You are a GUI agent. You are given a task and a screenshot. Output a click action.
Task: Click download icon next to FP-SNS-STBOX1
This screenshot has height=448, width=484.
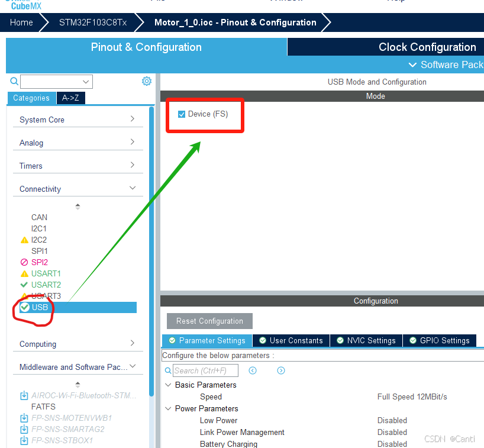click(x=24, y=440)
